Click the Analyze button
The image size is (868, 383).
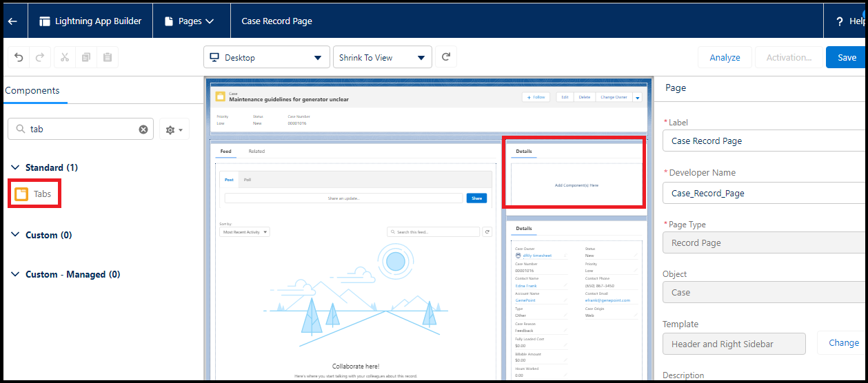tap(725, 57)
